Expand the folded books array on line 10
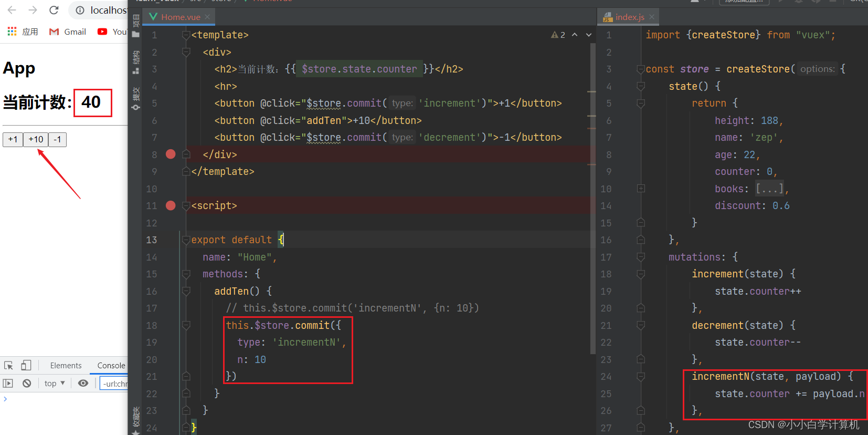Viewport: 868px width, 435px height. click(641, 189)
